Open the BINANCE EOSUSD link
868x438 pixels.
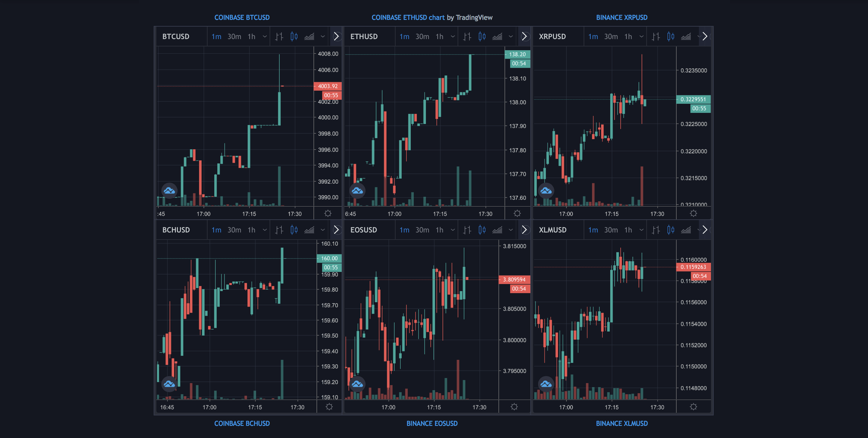pyautogui.click(x=432, y=424)
